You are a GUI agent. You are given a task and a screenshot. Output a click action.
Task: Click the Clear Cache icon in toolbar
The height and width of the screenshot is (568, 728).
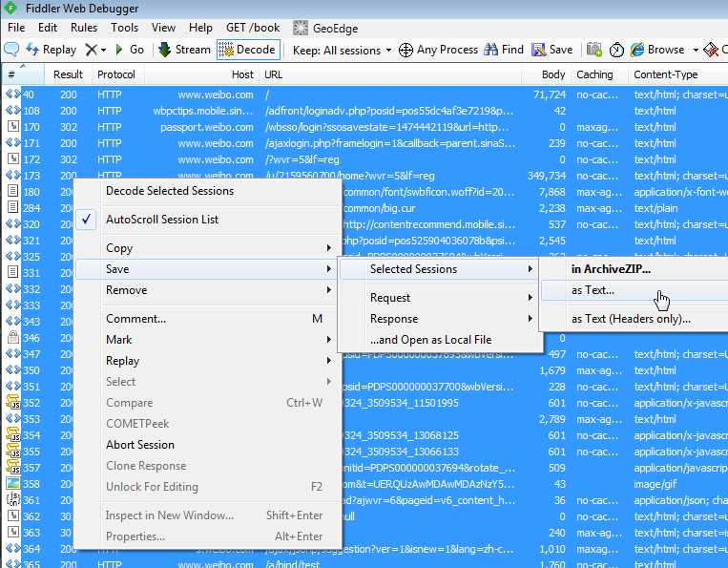tap(711, 50)
